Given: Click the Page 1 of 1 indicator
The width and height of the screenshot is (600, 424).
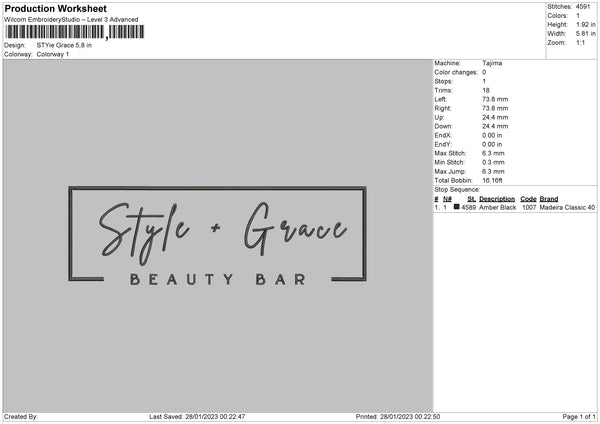Looking at the screenshot, I should (579, 417).
